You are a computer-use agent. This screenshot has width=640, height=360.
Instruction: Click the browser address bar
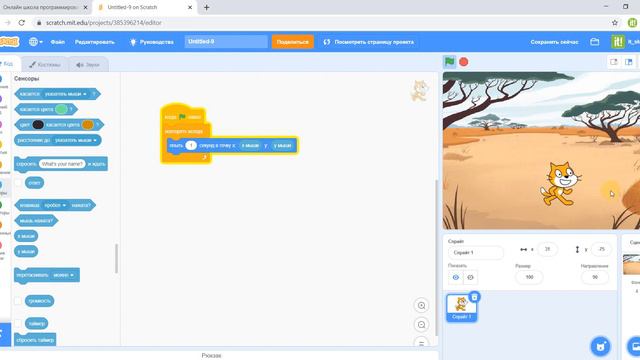coord(318,23)
